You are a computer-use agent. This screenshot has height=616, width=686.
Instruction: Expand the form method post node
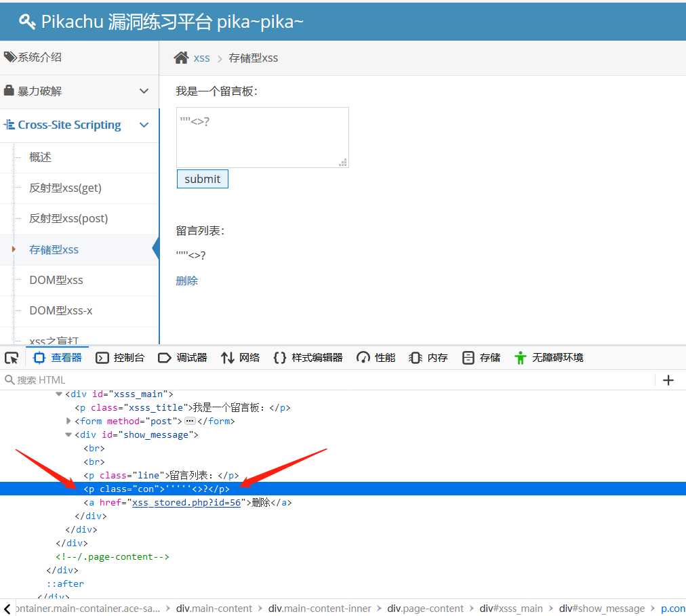[x=68, y=421]
